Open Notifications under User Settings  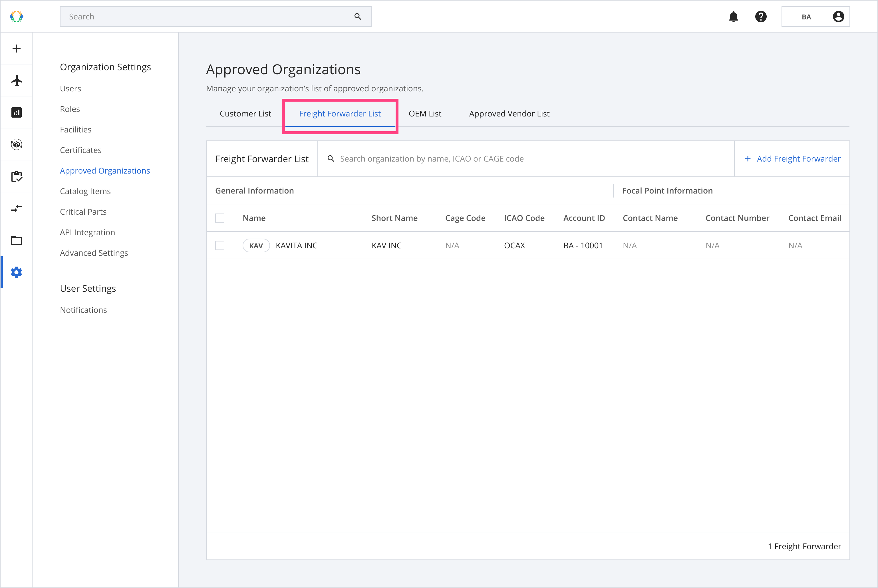pyautogui.click(x=83, y=310)
